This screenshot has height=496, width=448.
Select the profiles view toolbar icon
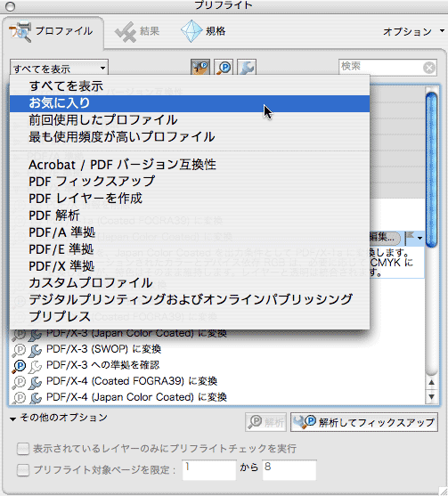(200, 68)
